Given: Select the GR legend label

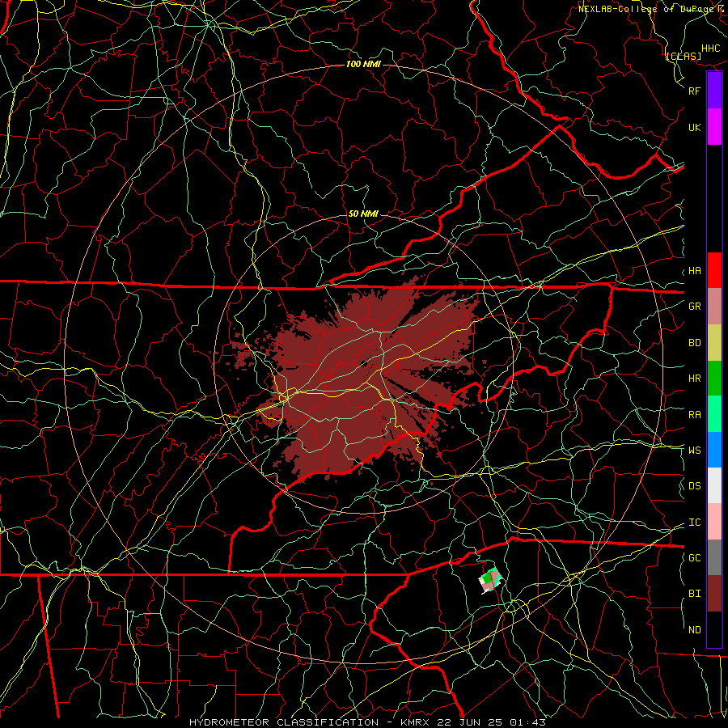Looking at the screenshot, I should [694, 307].
